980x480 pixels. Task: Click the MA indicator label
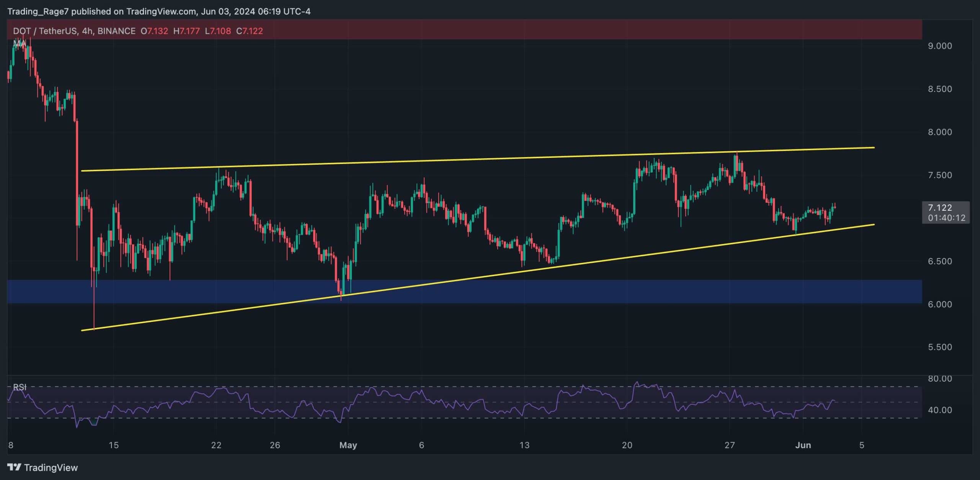tap(20, 44)
